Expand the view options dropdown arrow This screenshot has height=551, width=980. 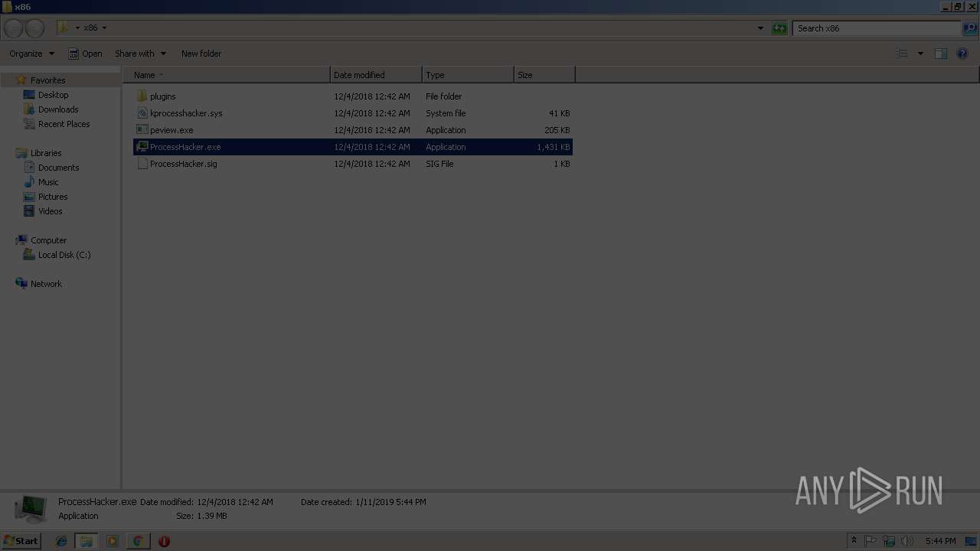tap(920, 54)
